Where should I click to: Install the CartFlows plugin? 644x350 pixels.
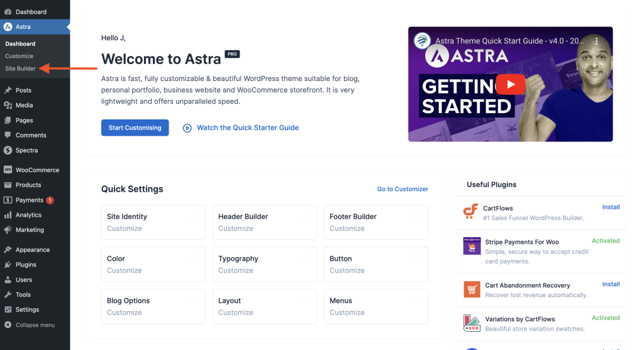point(611,207)
